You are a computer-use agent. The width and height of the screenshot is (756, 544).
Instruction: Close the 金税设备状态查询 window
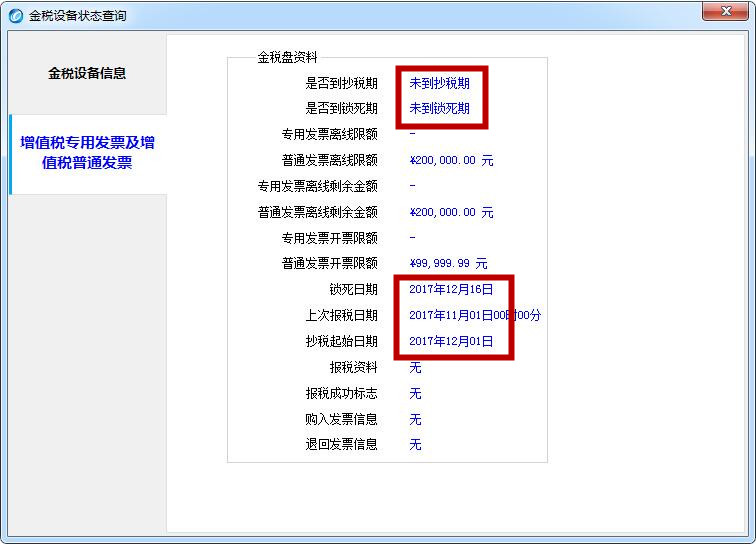[x=726, y=11]
